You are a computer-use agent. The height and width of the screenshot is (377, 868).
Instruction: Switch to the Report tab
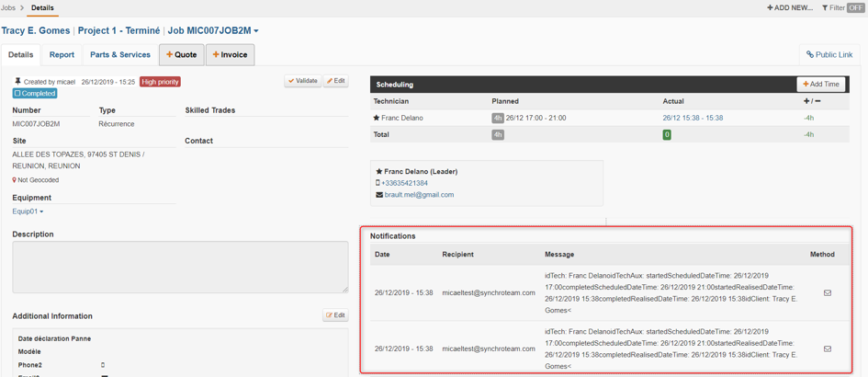tap(62, 55)
